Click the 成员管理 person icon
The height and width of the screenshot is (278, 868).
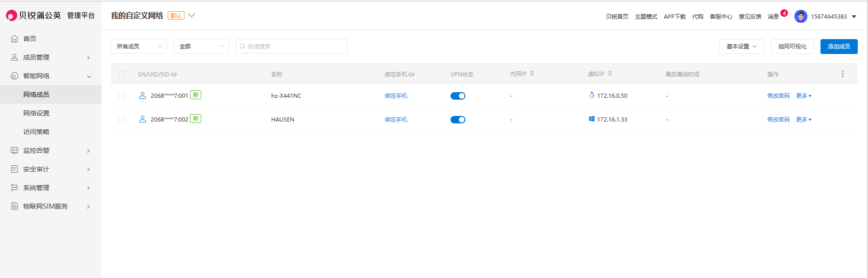tap(14, 57)
